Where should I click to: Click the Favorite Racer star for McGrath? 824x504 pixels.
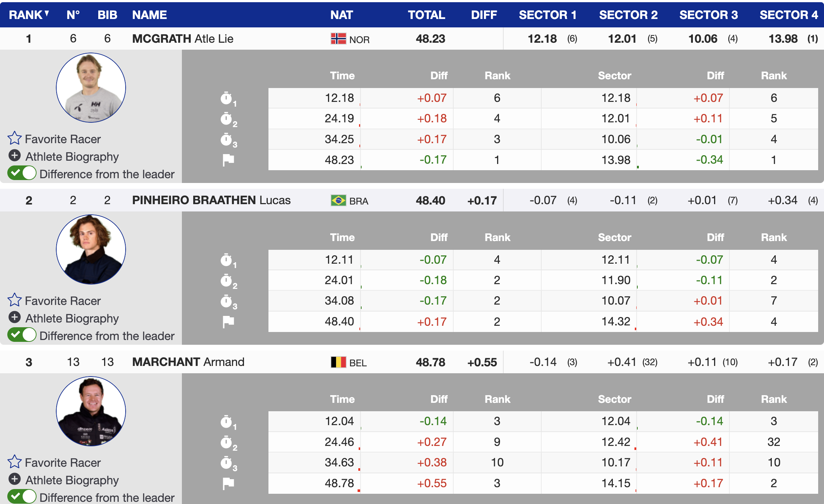15,138
